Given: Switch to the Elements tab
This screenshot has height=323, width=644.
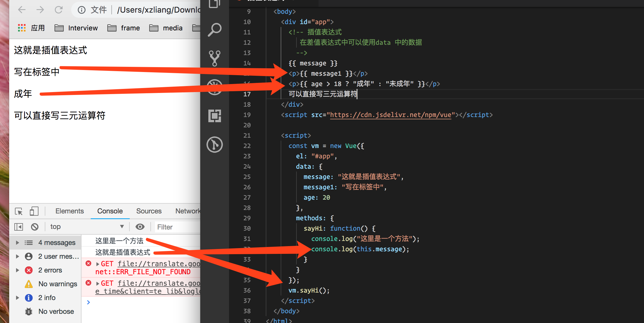Looking at the screenshot, I should coord(69,211).
